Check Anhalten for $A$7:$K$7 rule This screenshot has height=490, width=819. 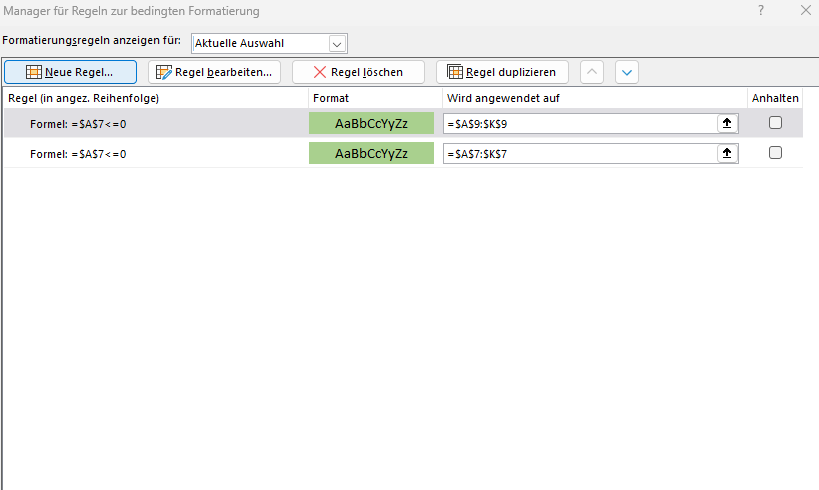775,153
